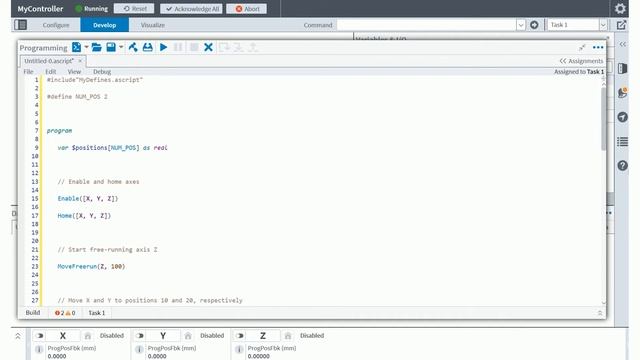Open the Edit menu
Screen dimensions: 640x360
tap(51, 71)
